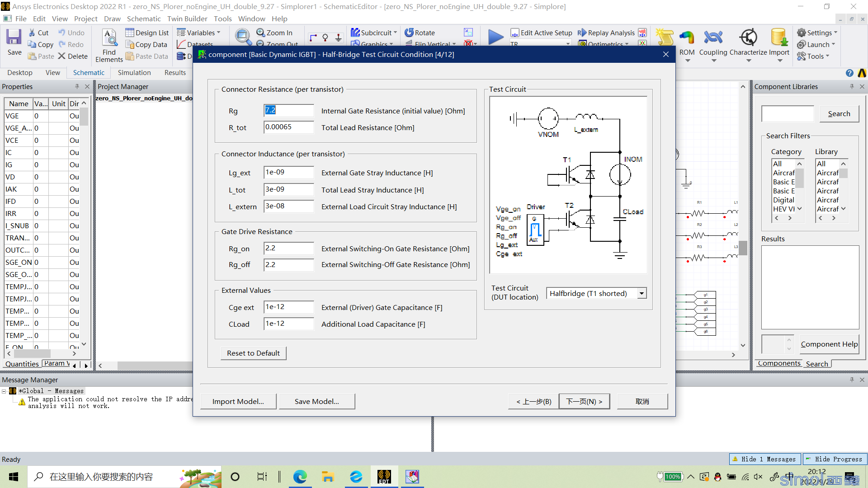Screen dimensions: 868x488
Task: Open the Twin Builder menu
Action: coord(187,19)
